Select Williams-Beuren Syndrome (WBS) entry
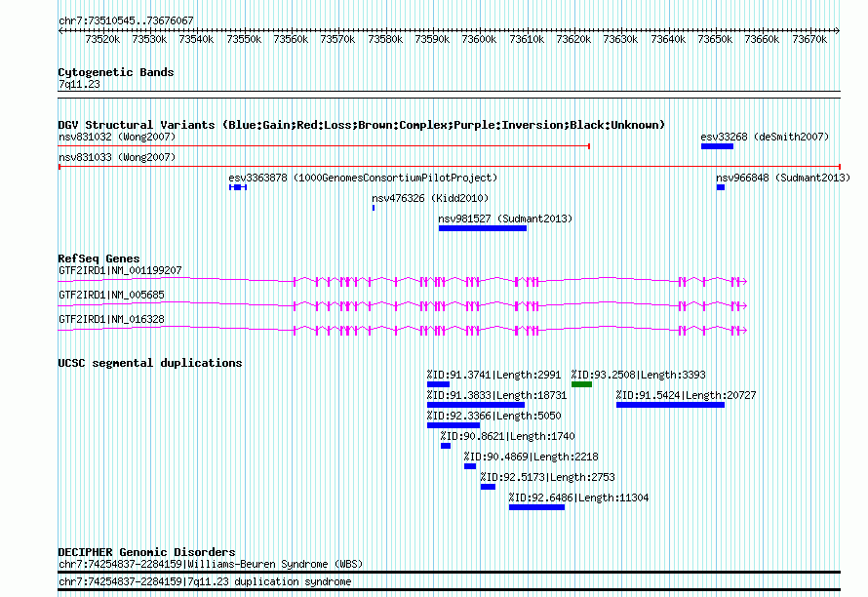This screenshot has height=597, width=868. [211, 565]
